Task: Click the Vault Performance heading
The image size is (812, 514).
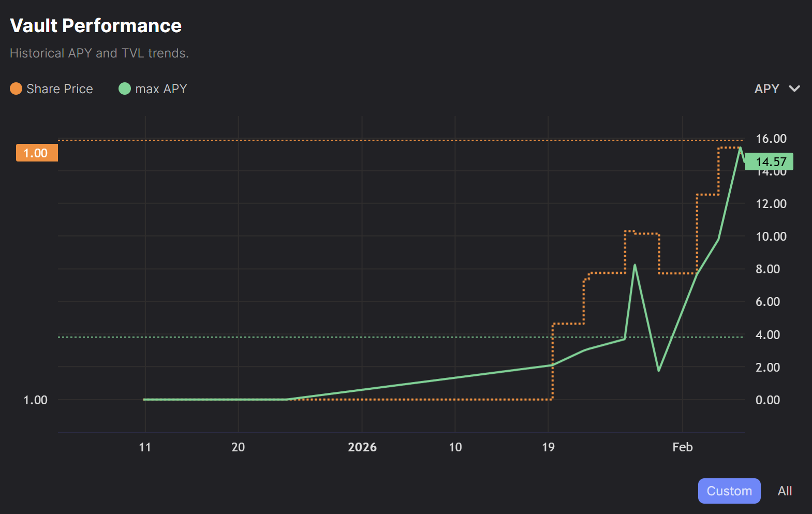Action: pyautogui.click(x=96, y=26)
